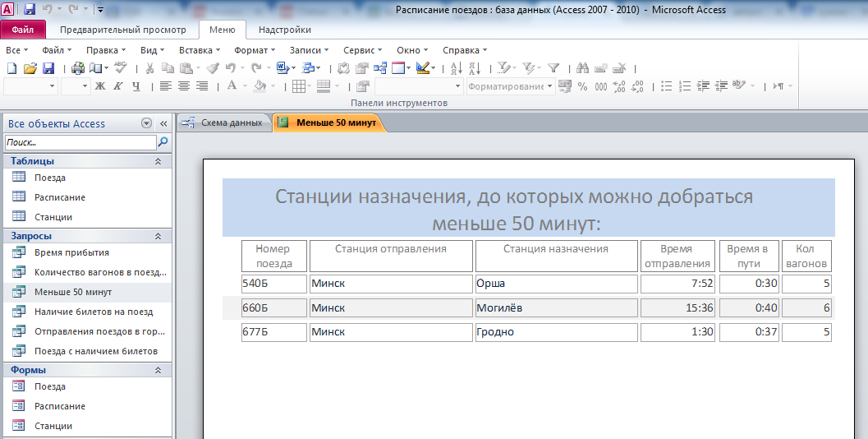Collapse the Таблицы group in navigation pane
Viewport: 868px width, 439px height.
(158, 162)
